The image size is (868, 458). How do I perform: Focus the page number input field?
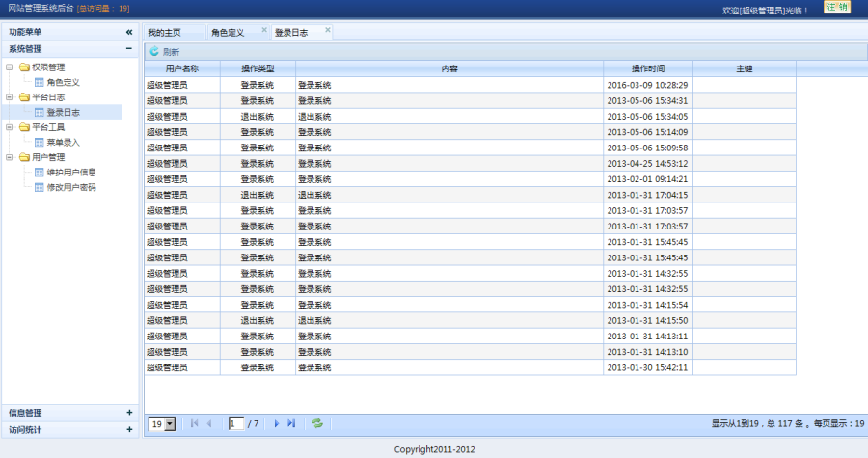[236, 423]
